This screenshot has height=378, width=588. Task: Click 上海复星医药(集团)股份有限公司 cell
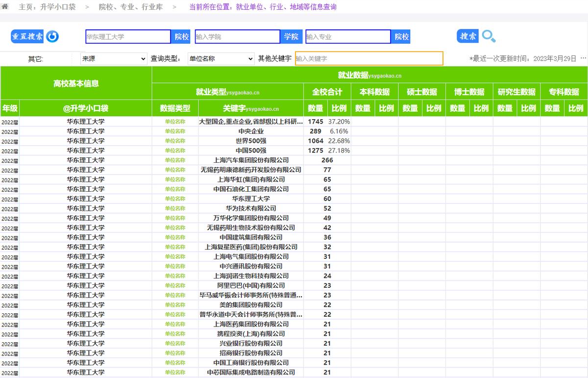point(251,247)
